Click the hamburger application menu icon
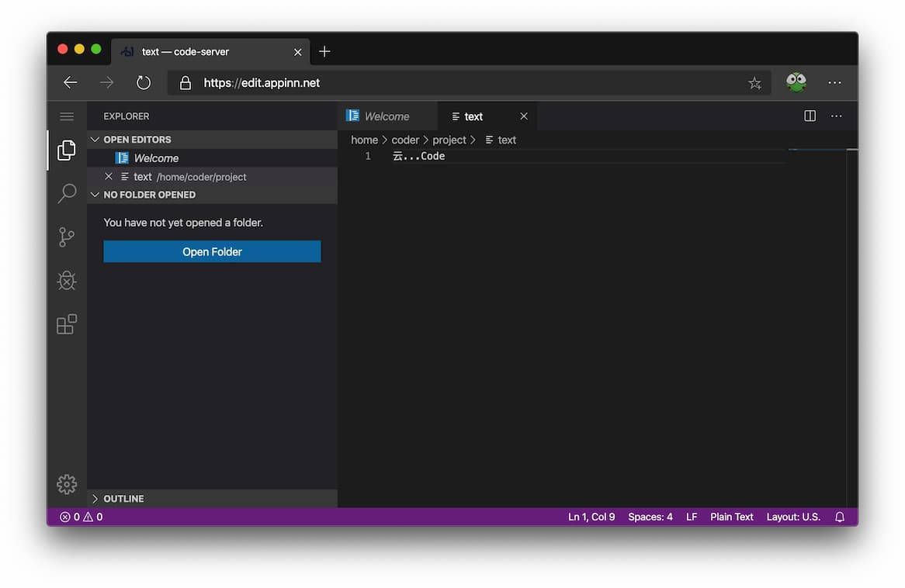The width and height of the screenshot is (905, 588). [x=67, y=116]
